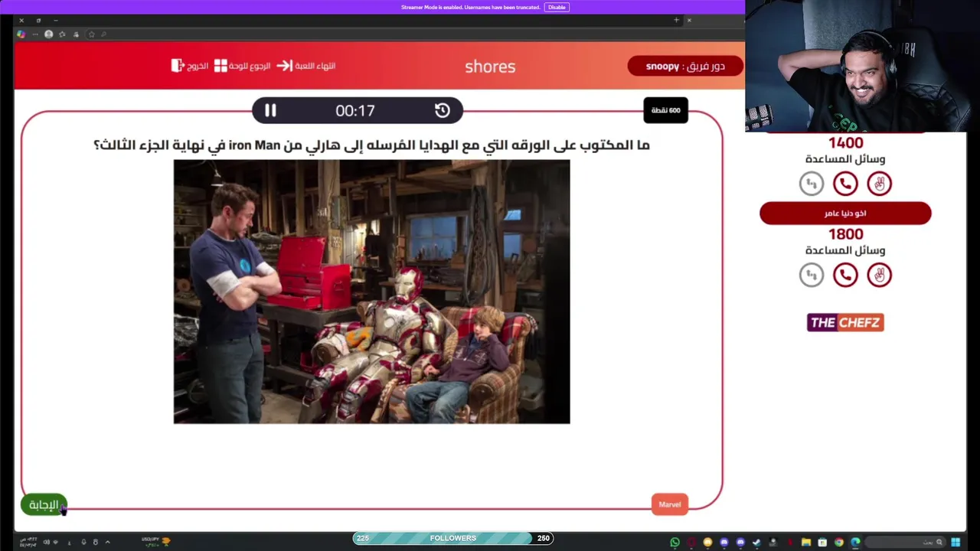Use the 1400 team's greyed swap lifeline
Screen dimensions: 980x551
pos(812,184)
